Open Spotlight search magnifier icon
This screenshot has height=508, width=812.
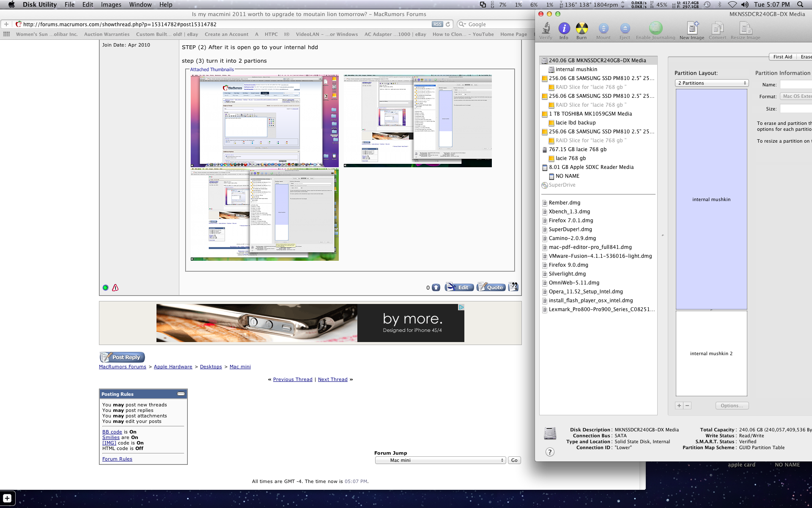tap(800, 5)
